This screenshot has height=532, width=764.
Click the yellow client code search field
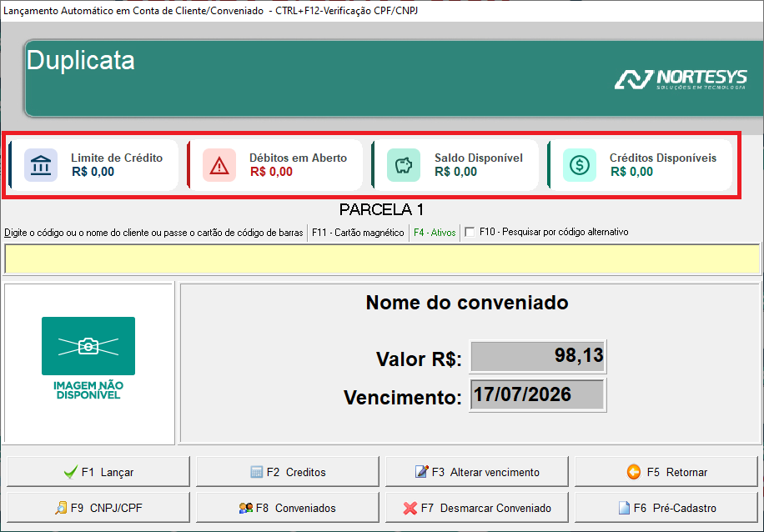click(382, 258)
